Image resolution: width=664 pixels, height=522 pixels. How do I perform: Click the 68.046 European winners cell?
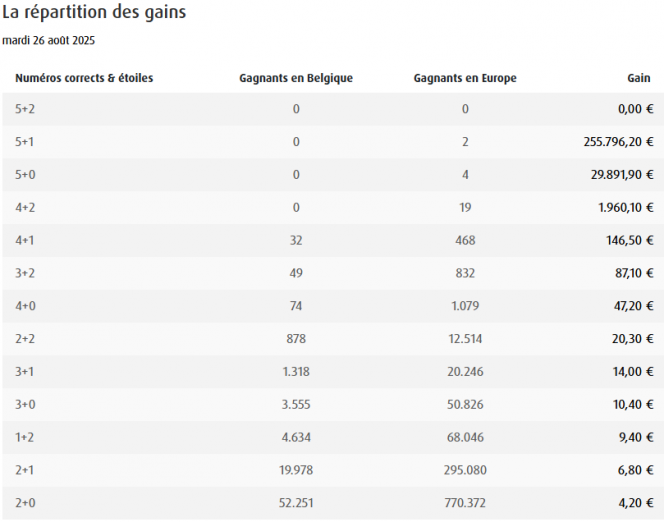465,437
